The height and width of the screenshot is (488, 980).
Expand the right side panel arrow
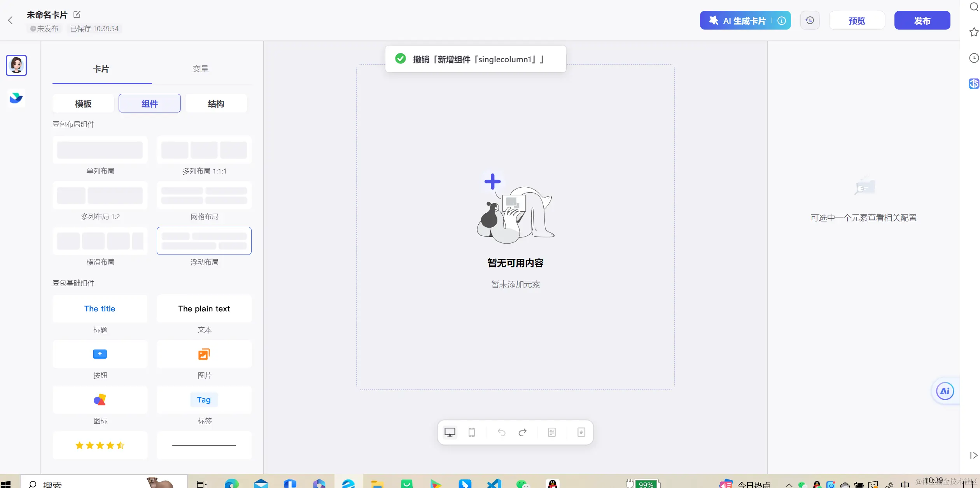coord(973,455)
